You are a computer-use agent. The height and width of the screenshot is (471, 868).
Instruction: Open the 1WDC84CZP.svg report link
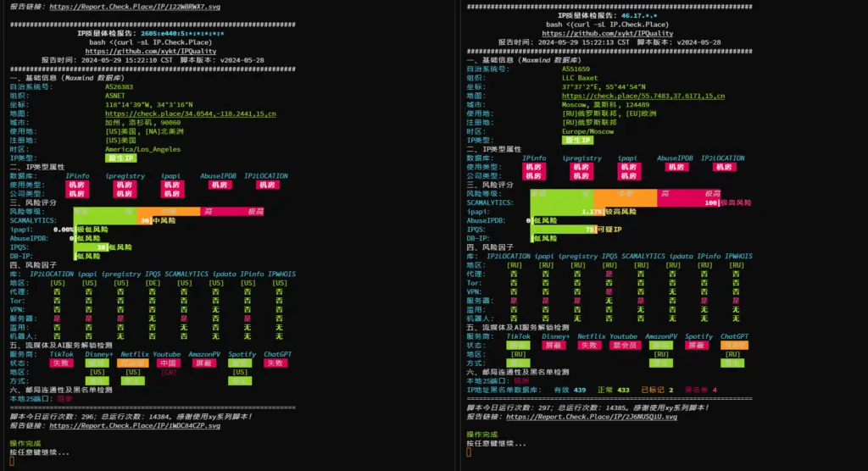[x=135, y=425]
